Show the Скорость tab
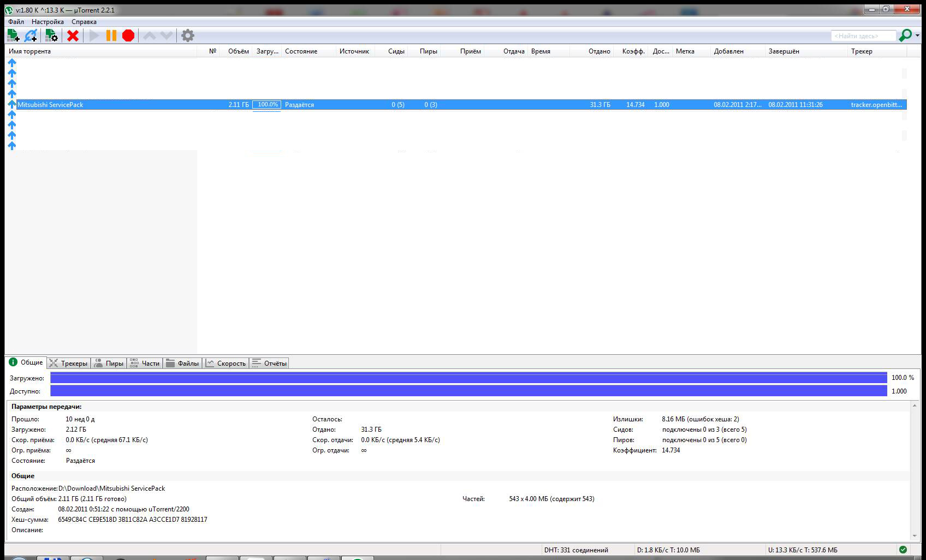Viewport: 926px width, 560px height. pos(226,364)
